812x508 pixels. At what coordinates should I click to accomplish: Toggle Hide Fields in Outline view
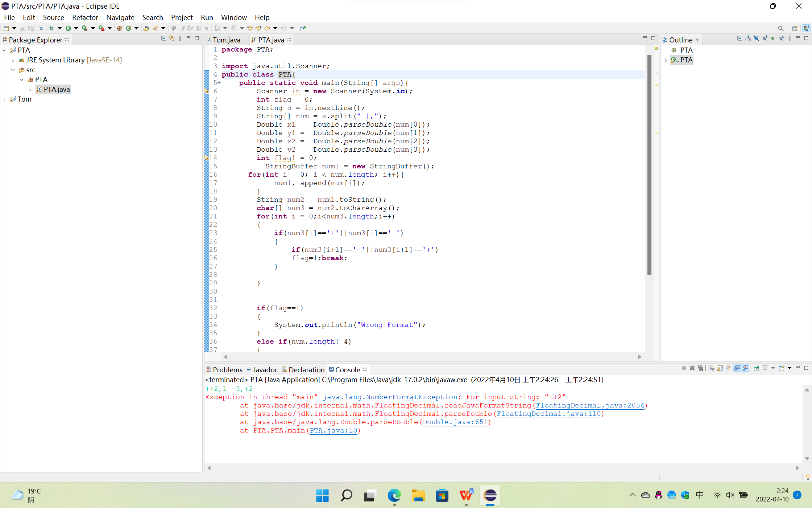pos(756,38)
